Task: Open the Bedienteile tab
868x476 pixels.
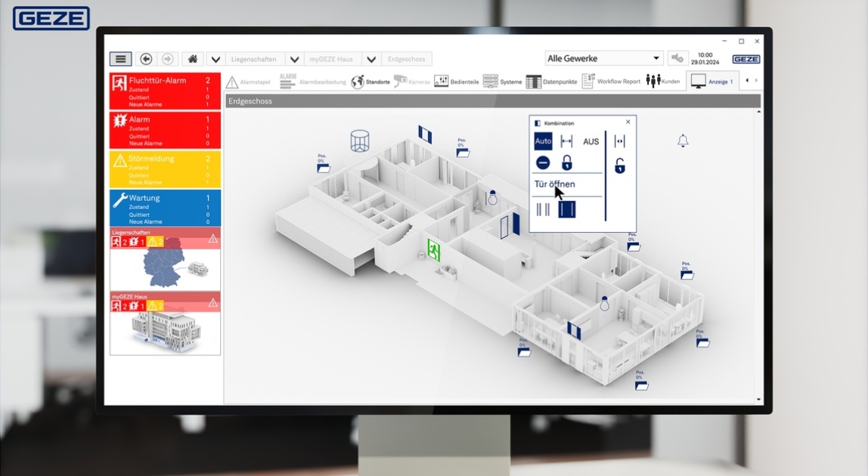Action: (x=457, y=82)
